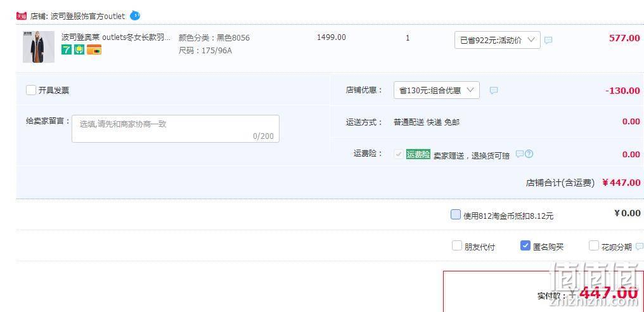The image size is (644, 312).
Task: Click the question mark help icon for 运费险
Action: (529, 154)
